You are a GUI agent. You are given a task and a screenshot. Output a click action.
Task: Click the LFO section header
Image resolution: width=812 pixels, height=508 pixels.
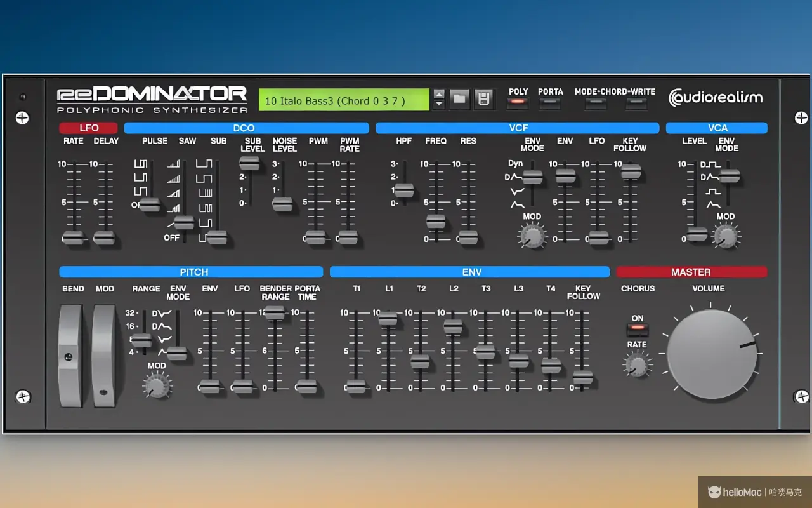pos(89,128)
